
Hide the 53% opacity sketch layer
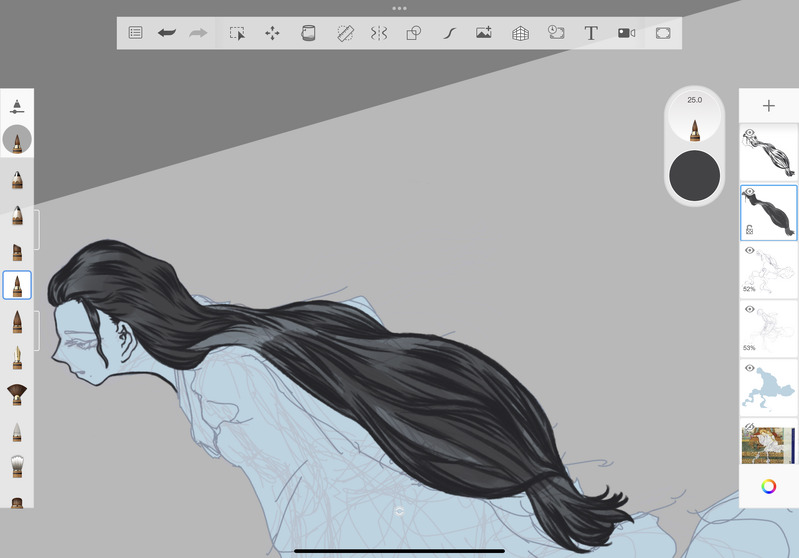pos(749,309)
